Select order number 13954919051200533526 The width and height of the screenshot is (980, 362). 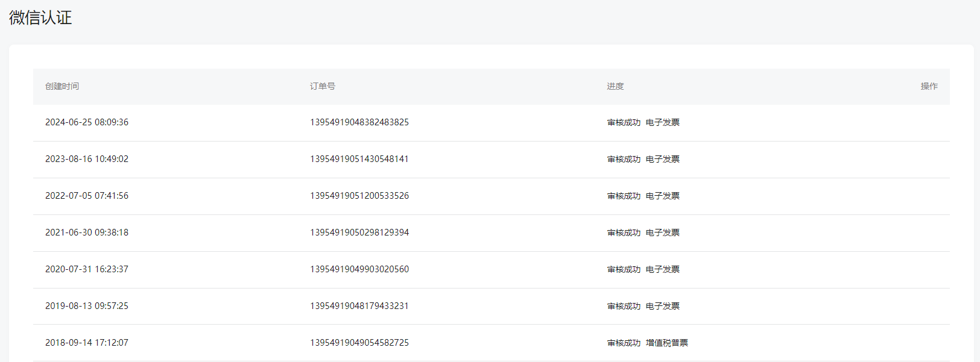point(359,196)
